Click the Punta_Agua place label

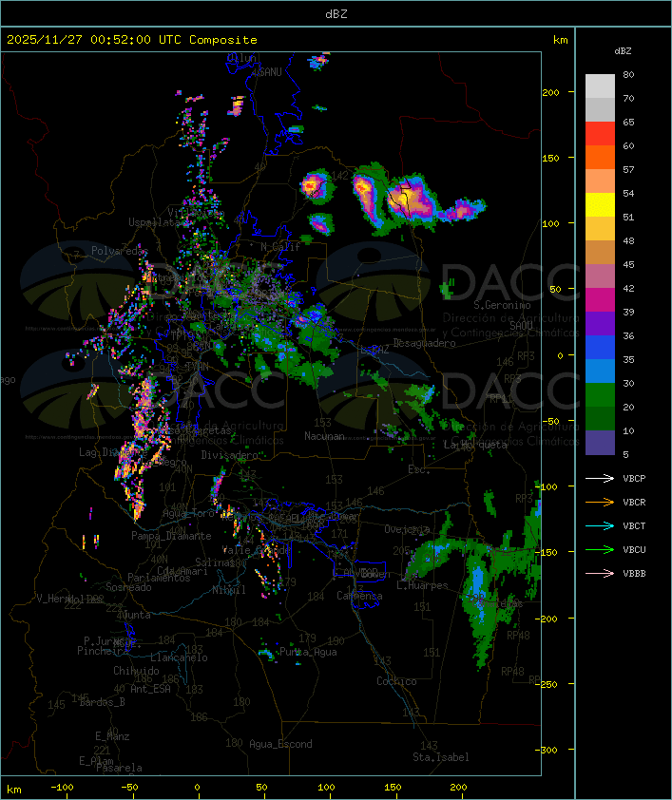308,652
